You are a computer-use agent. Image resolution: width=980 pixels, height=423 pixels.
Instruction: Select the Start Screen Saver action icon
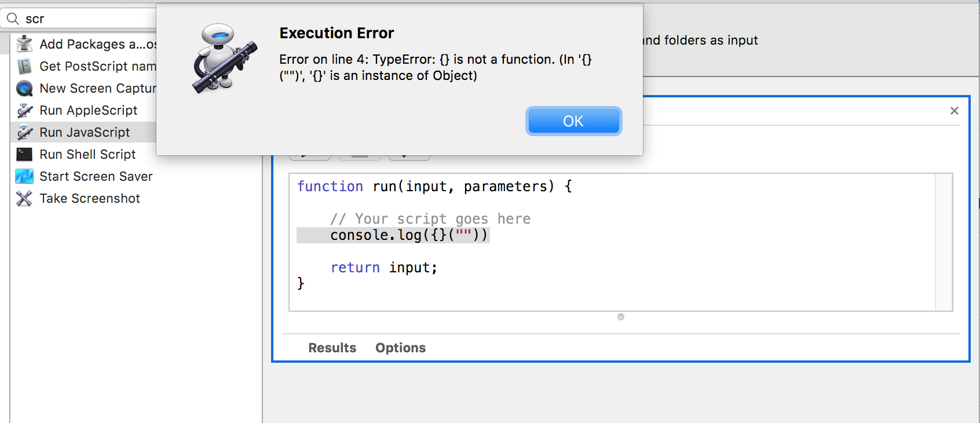(x=24, y=176)
